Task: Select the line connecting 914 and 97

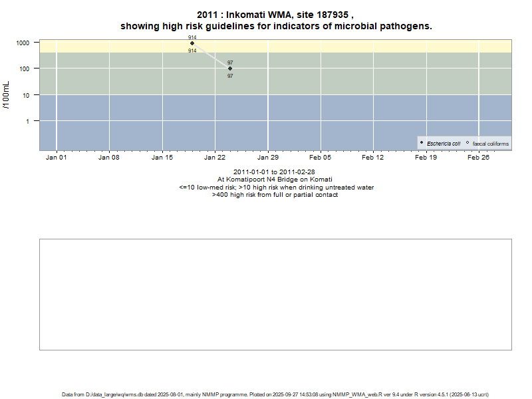Action: pyautogui.click(x=211, y=56)
